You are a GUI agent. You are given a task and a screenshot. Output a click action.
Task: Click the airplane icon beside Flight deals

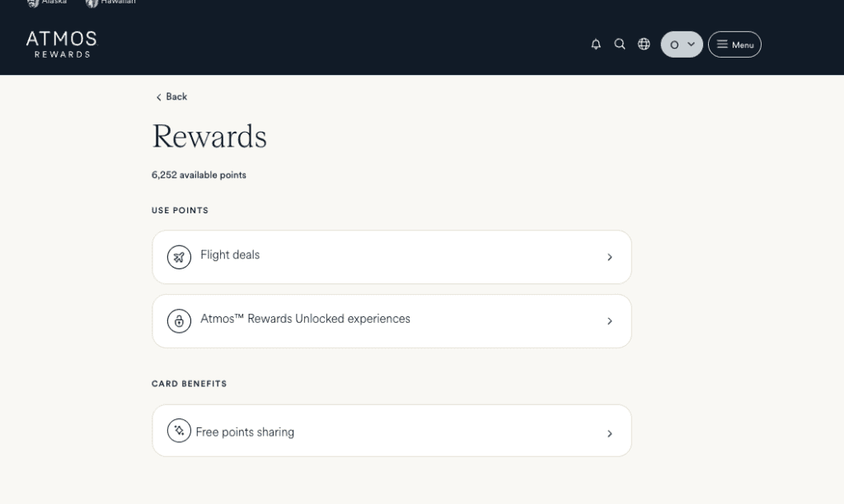[179, 257]
